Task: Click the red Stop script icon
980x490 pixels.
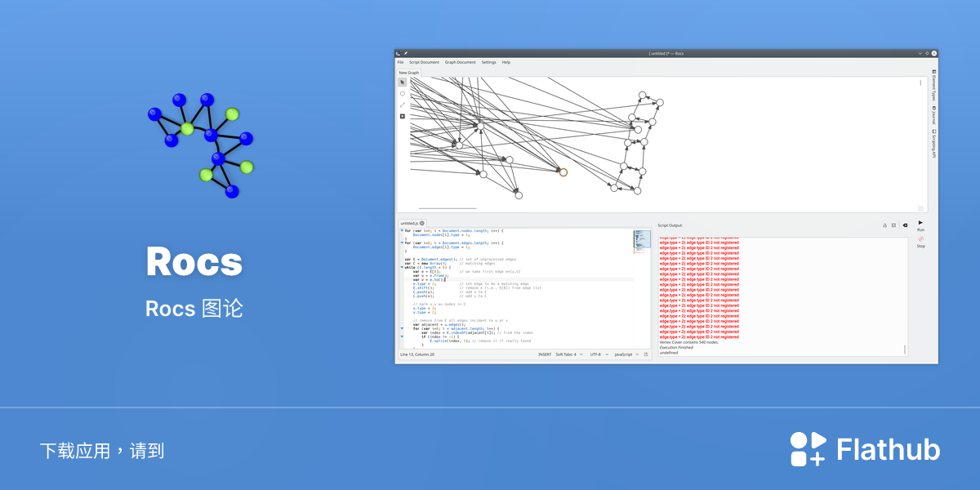Action: [920, 238]
